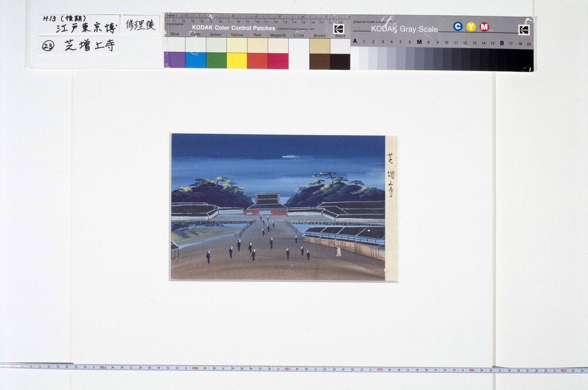The image size is (588, 390).
Task: Click the 'KODAK Color Control Patches' title
Action: pos(233,28)
